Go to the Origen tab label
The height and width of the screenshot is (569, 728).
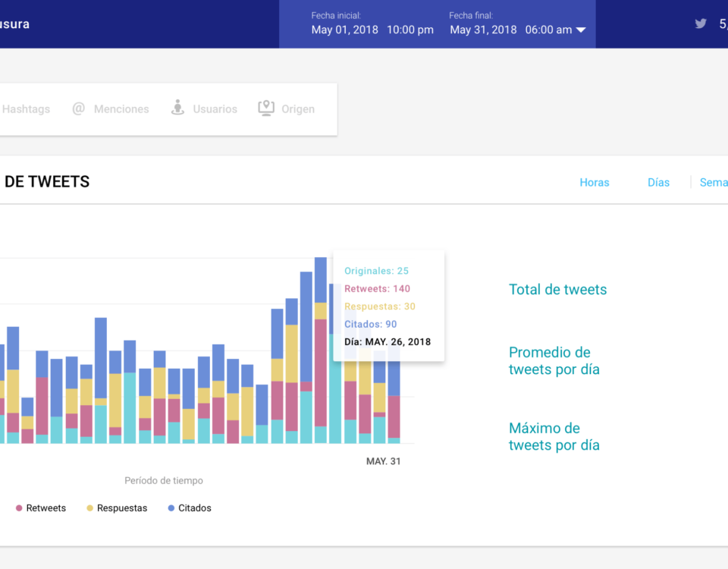[297, 109]
